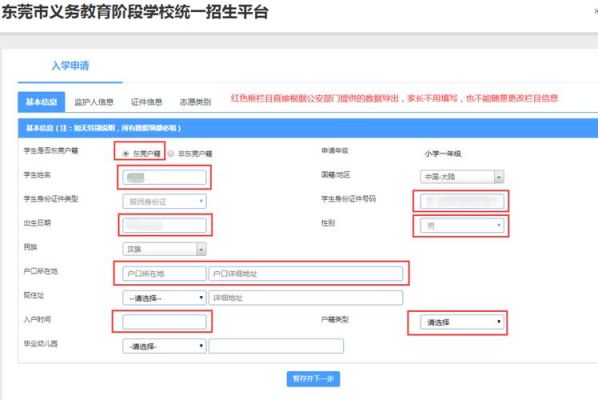Open the 证件信息 tab
598x400 pixels.
pos(146,102)
